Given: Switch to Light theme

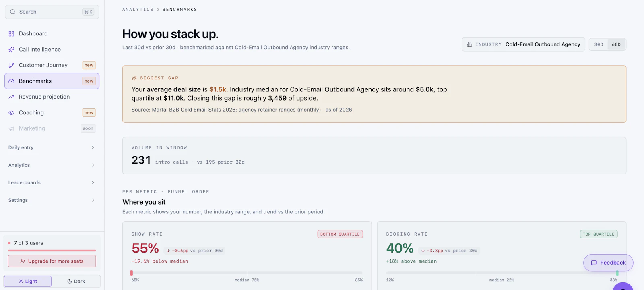Looking at the screenshot, I should pos(28,281).
